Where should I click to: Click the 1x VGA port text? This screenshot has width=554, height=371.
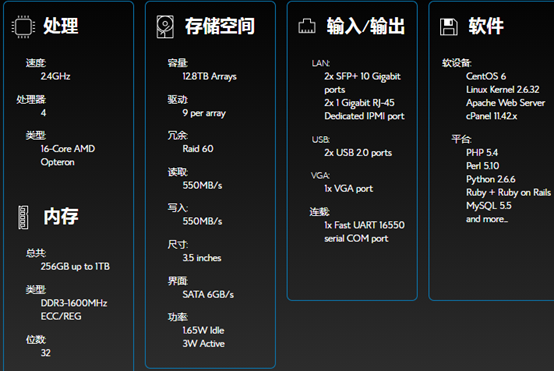point(348,189)
